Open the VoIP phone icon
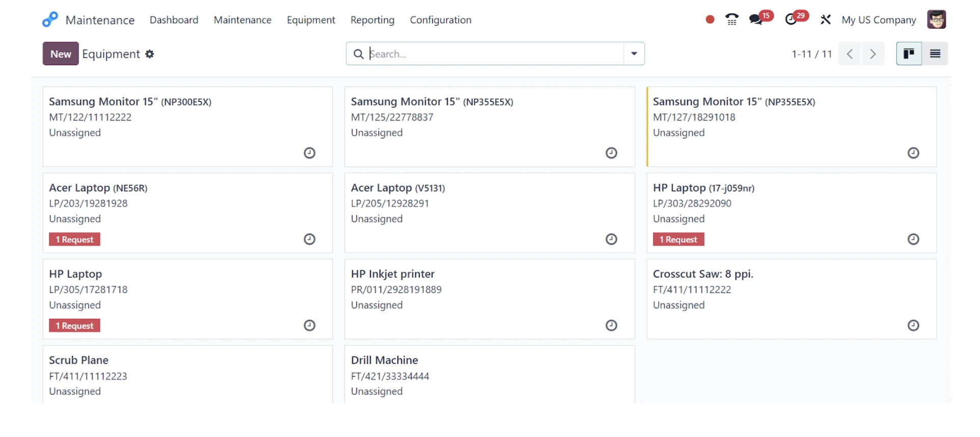This screenshot has height=437, width=980. pos(732,19)
